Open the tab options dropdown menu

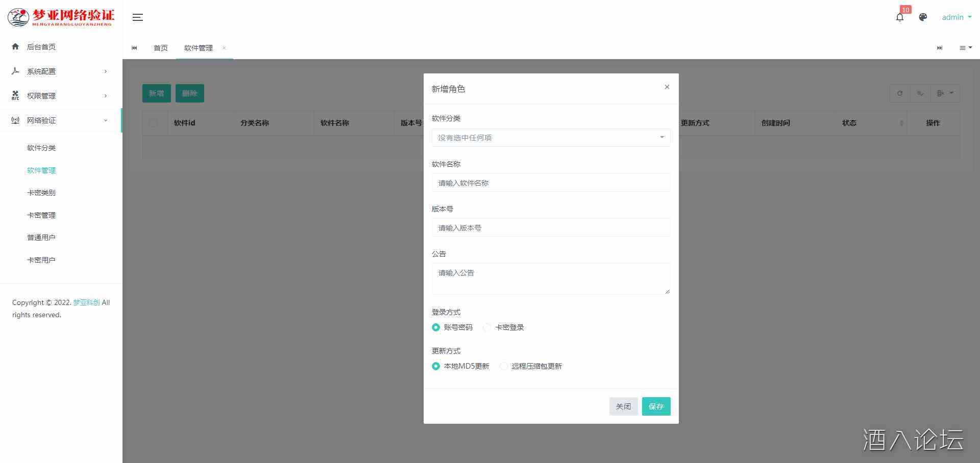point(966,48)
